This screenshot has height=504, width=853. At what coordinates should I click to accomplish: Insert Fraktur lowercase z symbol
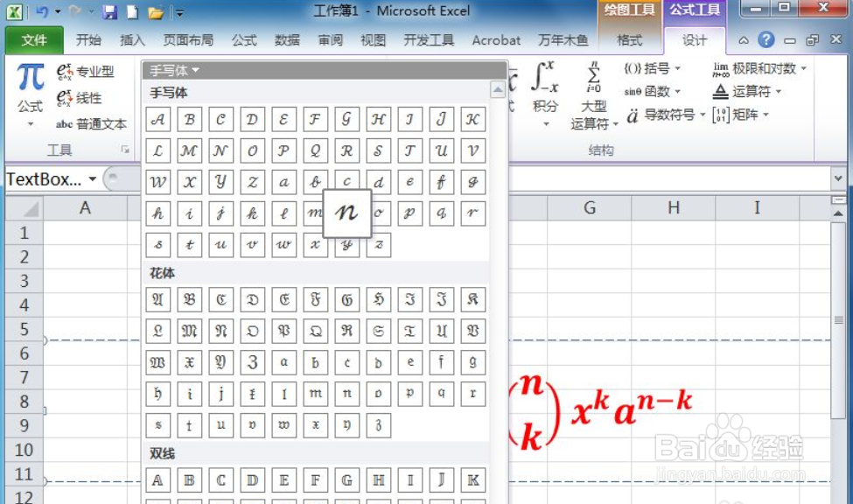(379, 425)
